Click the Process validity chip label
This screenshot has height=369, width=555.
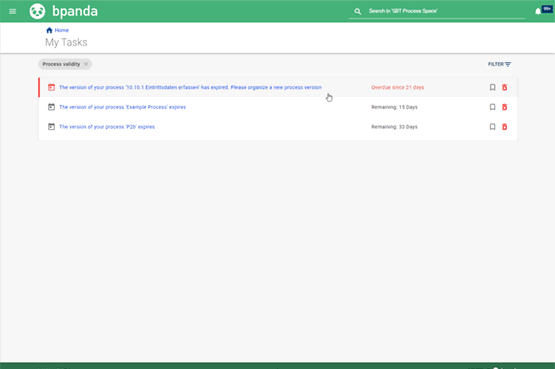coord(61,64)
